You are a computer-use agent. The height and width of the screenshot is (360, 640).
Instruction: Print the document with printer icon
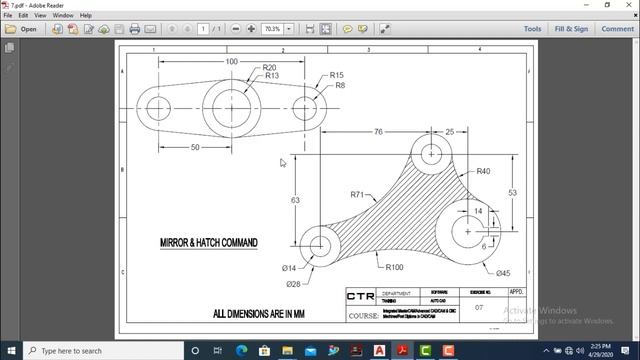point(134,29)
